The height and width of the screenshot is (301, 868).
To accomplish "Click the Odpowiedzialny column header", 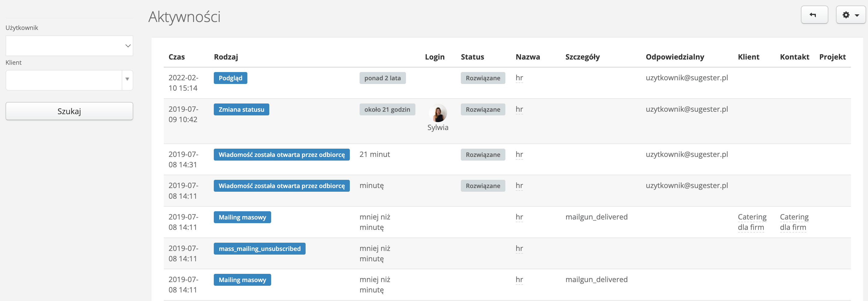I will 675,57.
